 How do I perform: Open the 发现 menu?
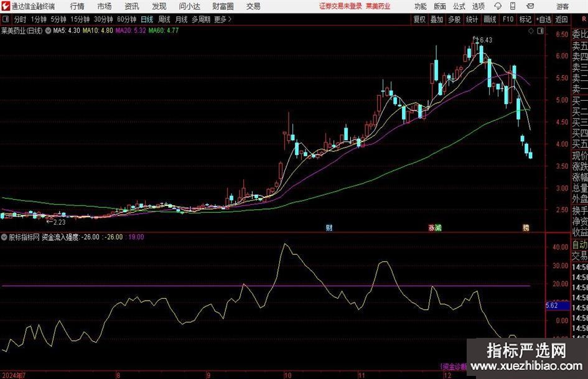coord(159,6)
